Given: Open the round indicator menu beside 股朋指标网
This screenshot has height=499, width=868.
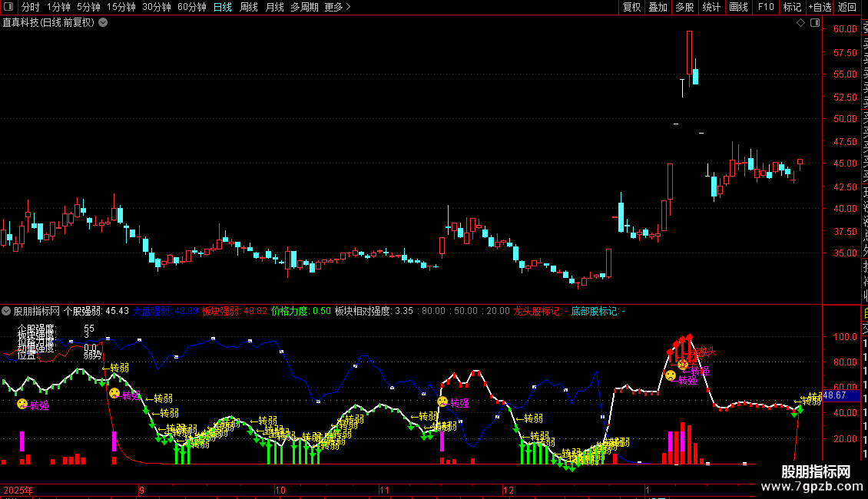Looking at the screenshot, I should [x=6, y=312].
